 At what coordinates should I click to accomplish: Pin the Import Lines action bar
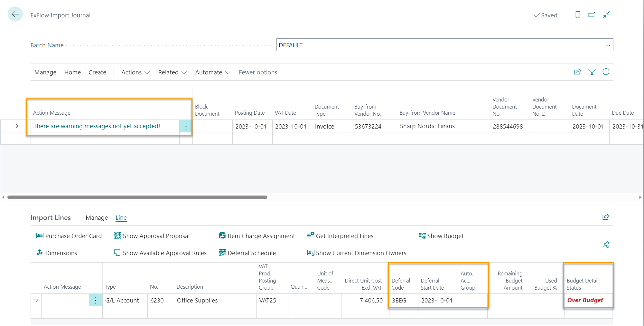click(606, 245)
